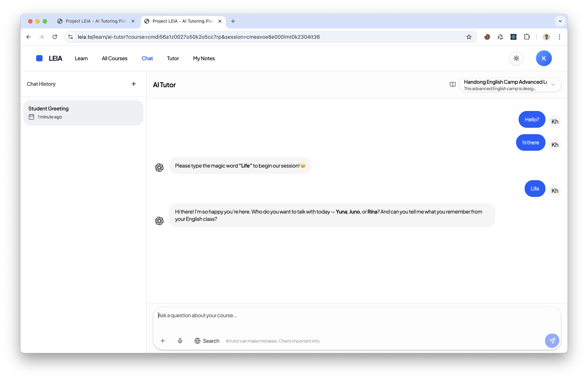The height and width of the screenshot is (380, 588).
Task: Toggle the web Search option
Action: point(207,341)
